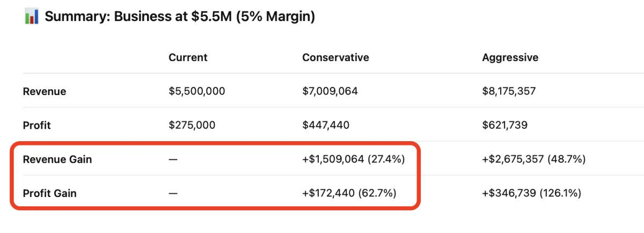
Task: Select the $621,739 aggressive profit value
Action: coord(504,125)
